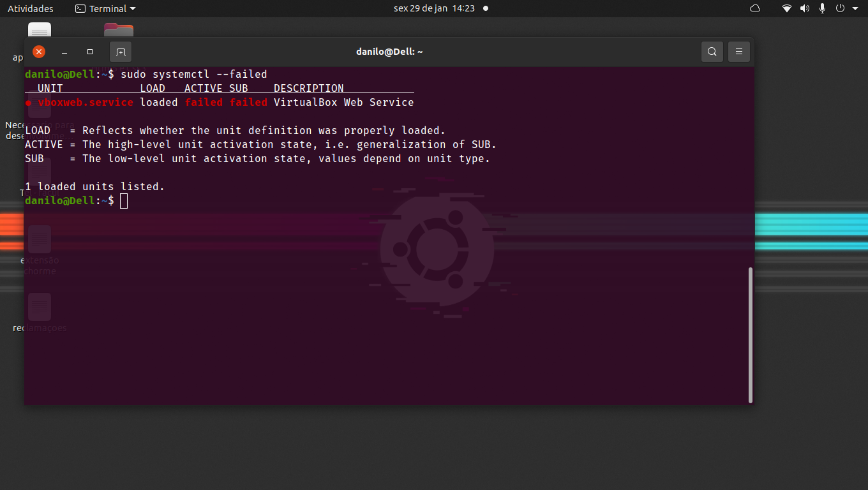Click the UNIT column header

(x=50, y=88)
